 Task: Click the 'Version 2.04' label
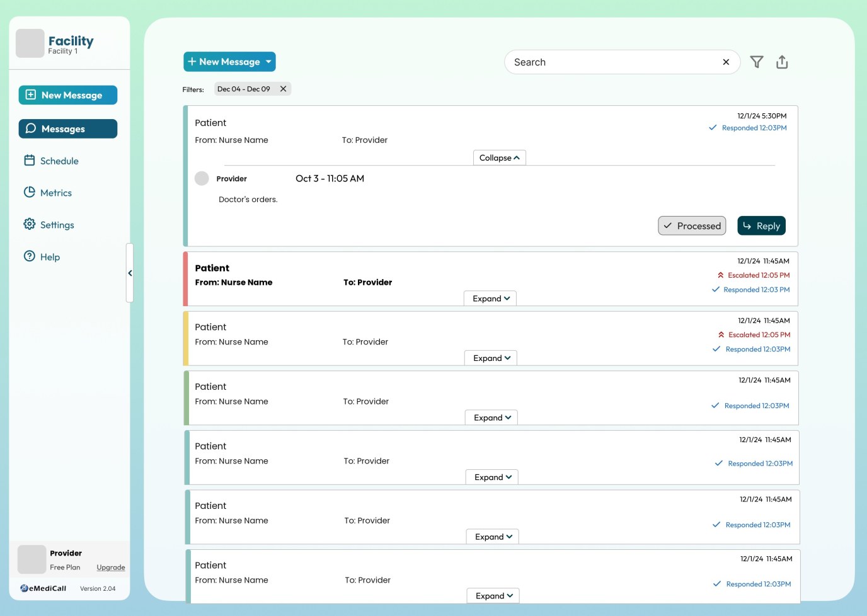click(98, 588)
